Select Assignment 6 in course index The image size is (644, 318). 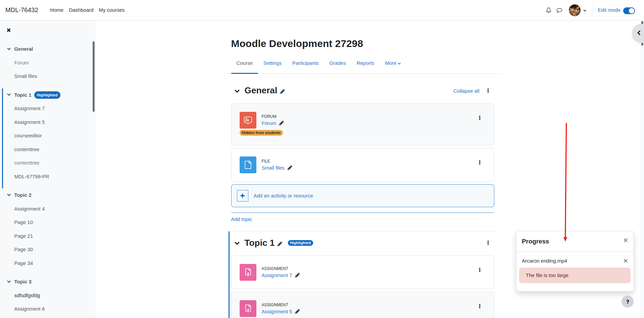pyautogui.click(x=30, y=309)
